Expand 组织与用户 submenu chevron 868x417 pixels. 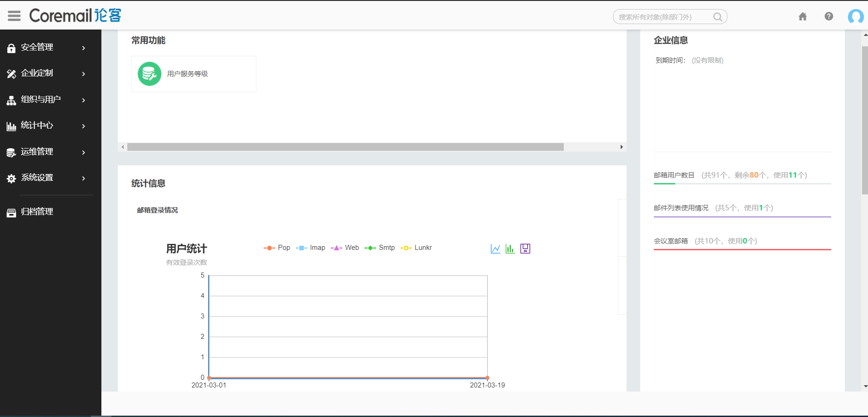84,100
